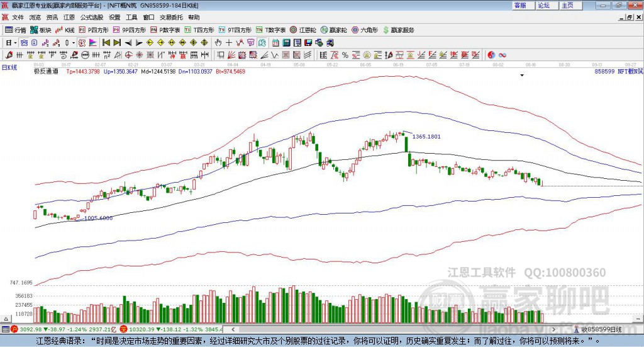Open the calculator icon
This screenshot has height=347, width=644.
[x=286, y=43]
